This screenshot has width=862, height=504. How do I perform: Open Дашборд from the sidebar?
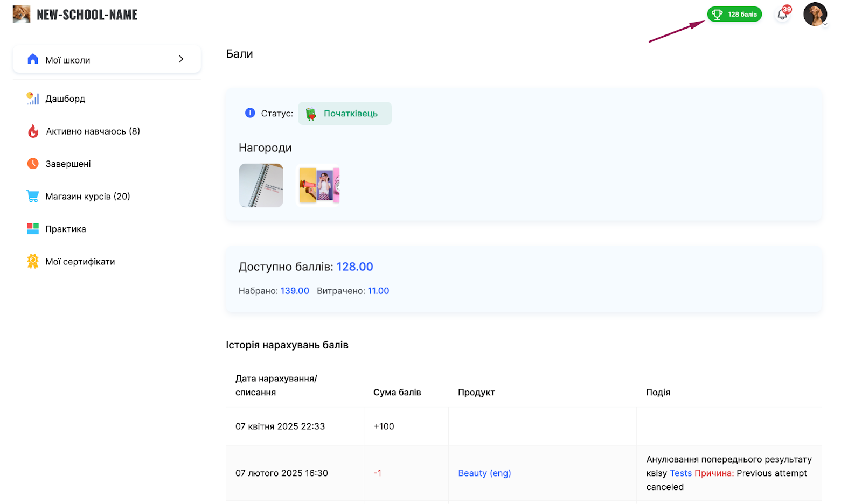(65, 99)
